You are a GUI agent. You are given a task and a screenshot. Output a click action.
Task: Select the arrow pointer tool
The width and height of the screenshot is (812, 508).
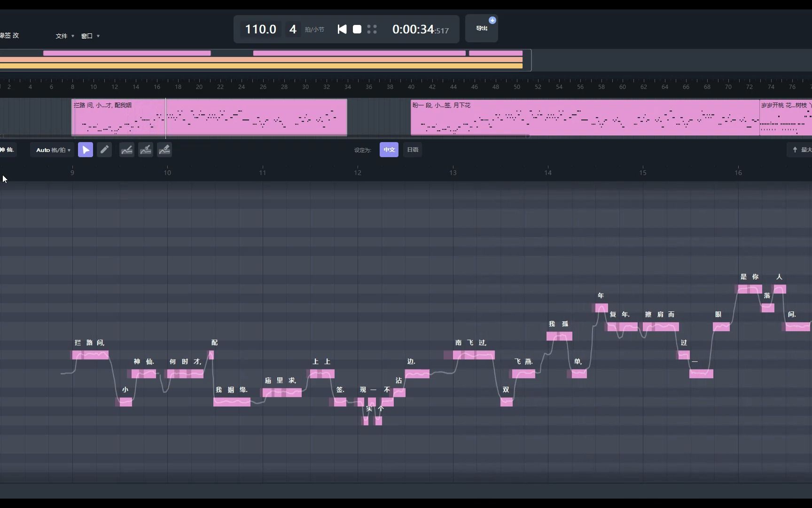(x=86, y=150)
